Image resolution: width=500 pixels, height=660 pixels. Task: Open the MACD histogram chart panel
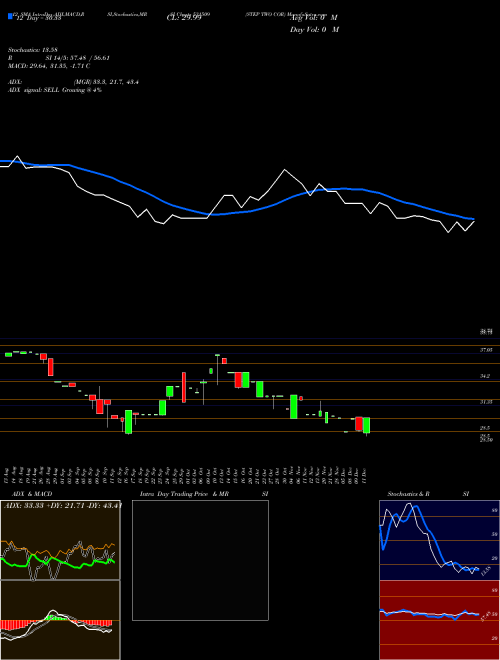[x=60, y=620]
